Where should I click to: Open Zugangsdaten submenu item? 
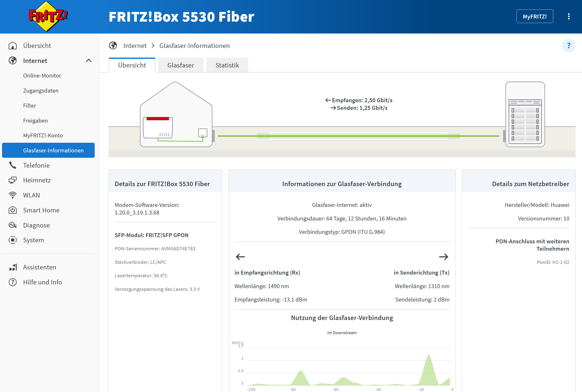click(x=41, y=90)
